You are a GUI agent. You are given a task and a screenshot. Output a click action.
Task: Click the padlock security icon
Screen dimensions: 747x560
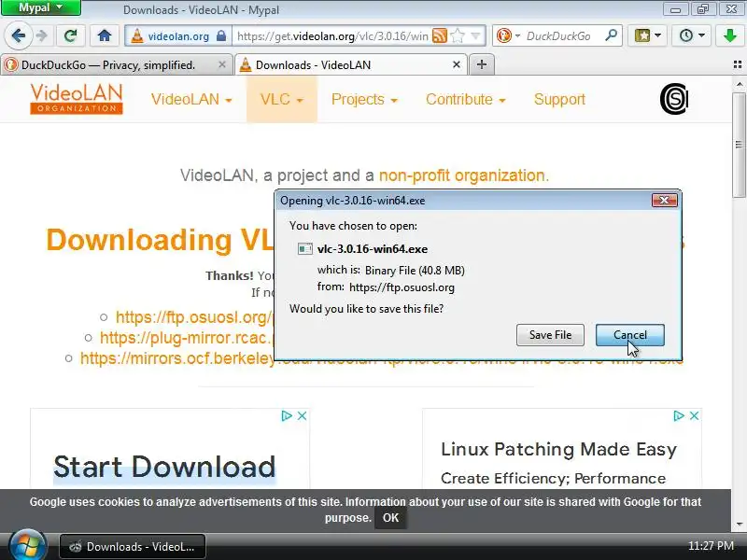tap(220, 35)
